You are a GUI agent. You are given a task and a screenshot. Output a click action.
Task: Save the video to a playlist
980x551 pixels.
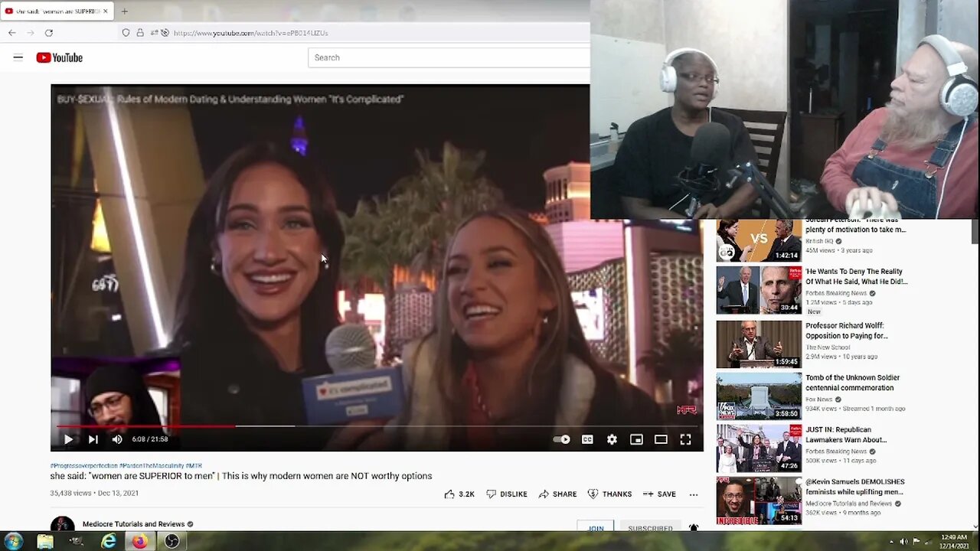659,494
